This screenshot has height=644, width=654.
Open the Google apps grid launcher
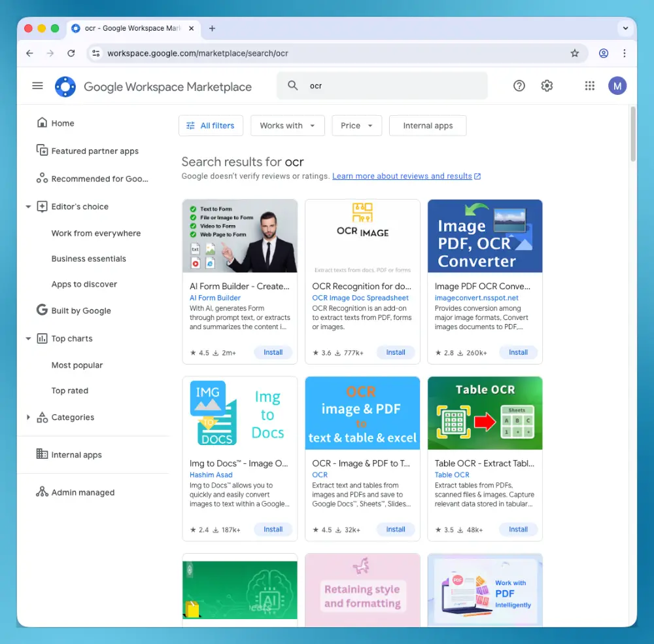pyautogui.click(x=589, y=86)
